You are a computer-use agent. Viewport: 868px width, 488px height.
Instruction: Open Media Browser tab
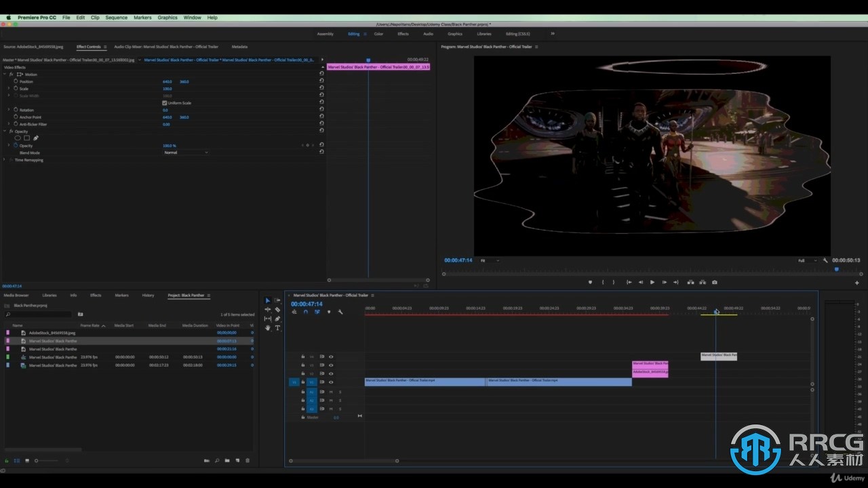click(x=16, y=296)
